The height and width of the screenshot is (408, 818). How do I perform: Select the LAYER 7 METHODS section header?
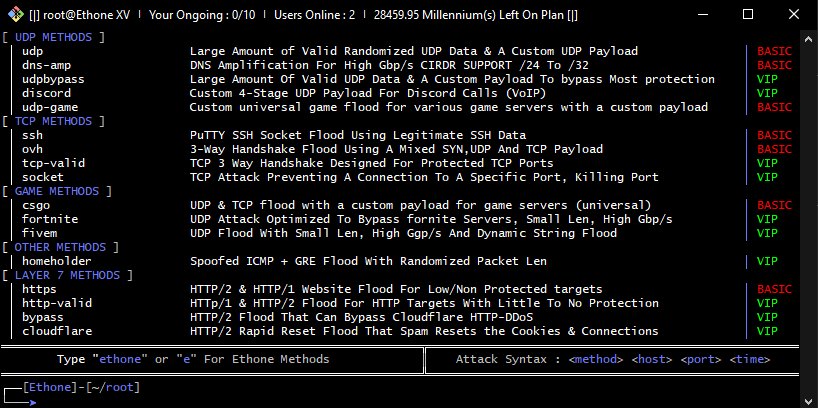click(67, 275)
